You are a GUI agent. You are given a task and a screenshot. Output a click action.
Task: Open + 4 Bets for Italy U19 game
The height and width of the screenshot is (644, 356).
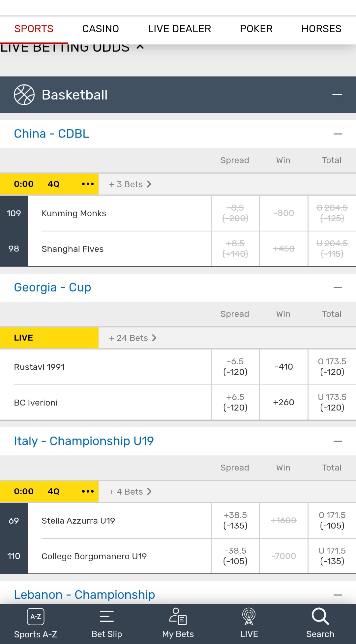pos(130,492)
